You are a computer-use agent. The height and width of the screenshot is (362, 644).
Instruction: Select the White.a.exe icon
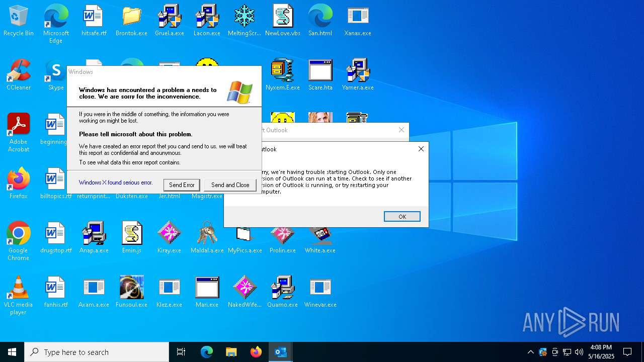[x=320, y=238]
